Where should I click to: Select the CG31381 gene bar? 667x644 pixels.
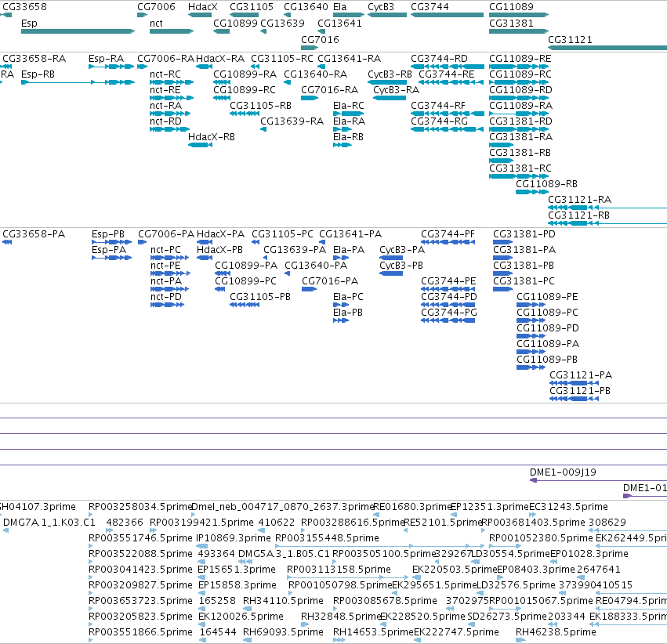(x=519, y=31)
